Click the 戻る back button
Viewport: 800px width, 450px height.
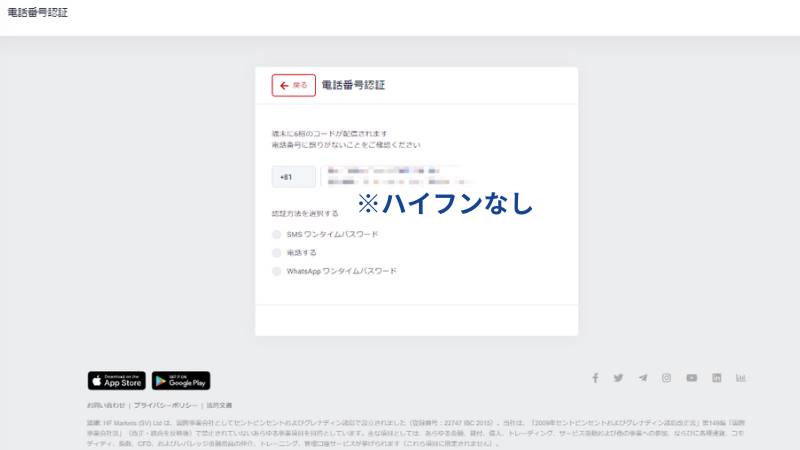click(294, 86)
